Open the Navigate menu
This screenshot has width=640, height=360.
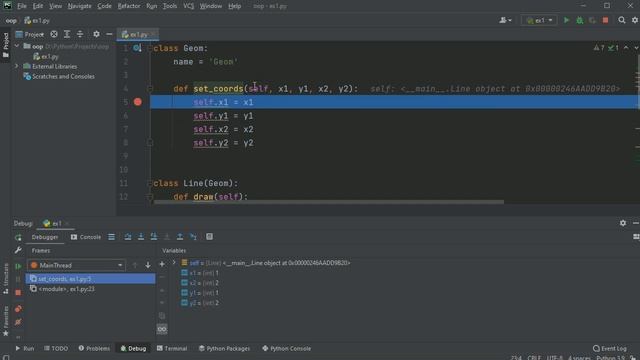[x=79, y=6]
